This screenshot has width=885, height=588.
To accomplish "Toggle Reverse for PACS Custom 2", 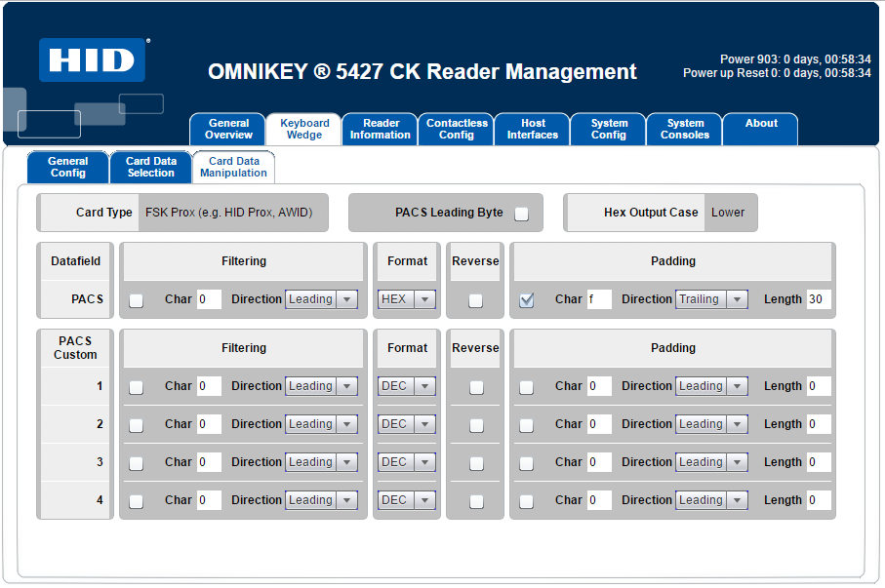I will 476,425.
